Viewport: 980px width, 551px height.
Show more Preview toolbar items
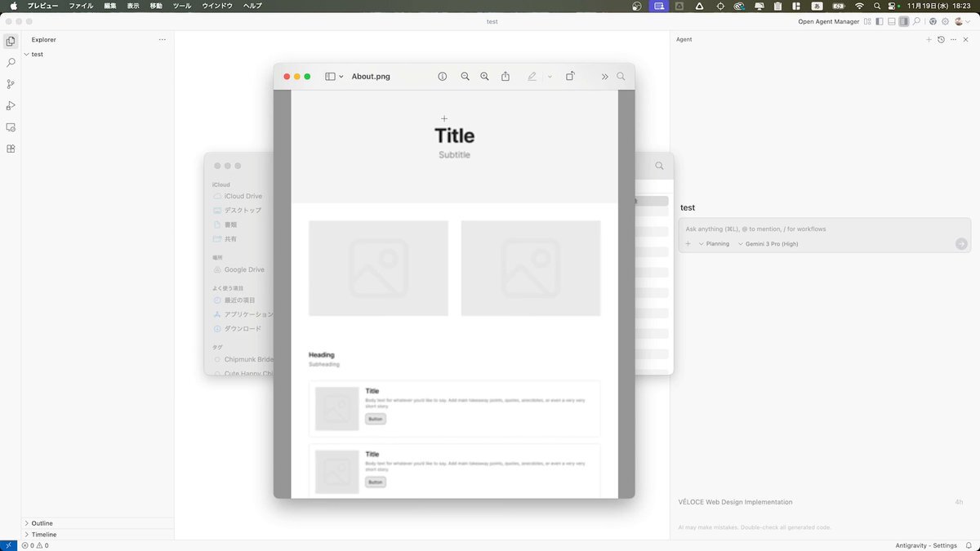tap(605, 76)
